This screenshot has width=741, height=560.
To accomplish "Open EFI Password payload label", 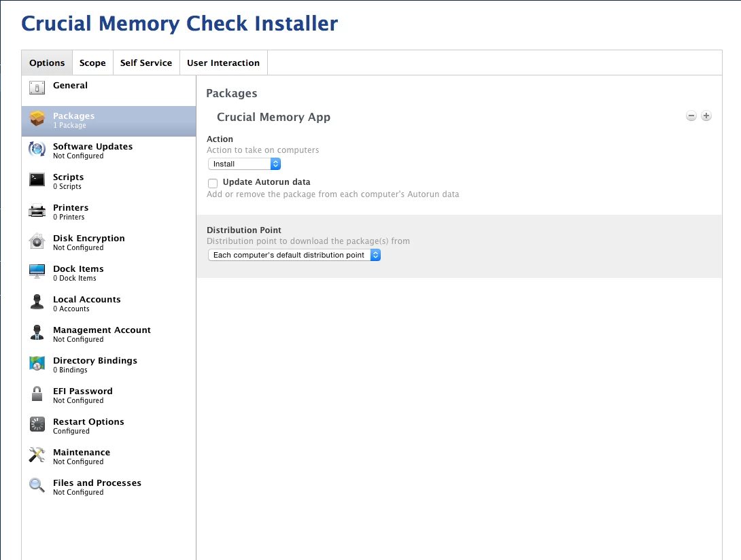I will [x=83, y=391].
